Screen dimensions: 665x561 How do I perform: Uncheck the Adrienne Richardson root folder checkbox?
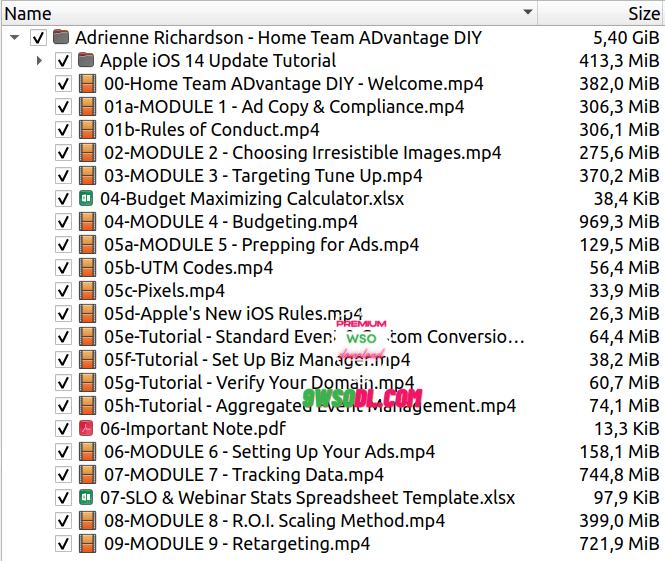point(38,37)
